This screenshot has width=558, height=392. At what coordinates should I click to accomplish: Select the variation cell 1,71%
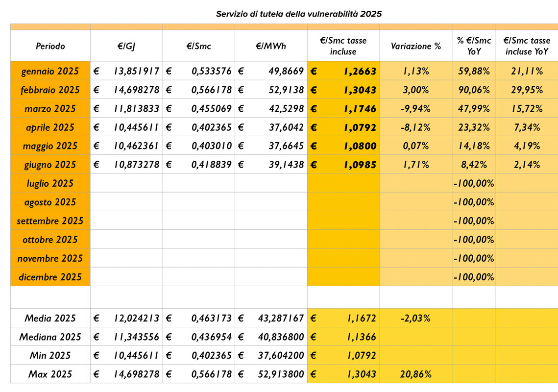[415, 165]
